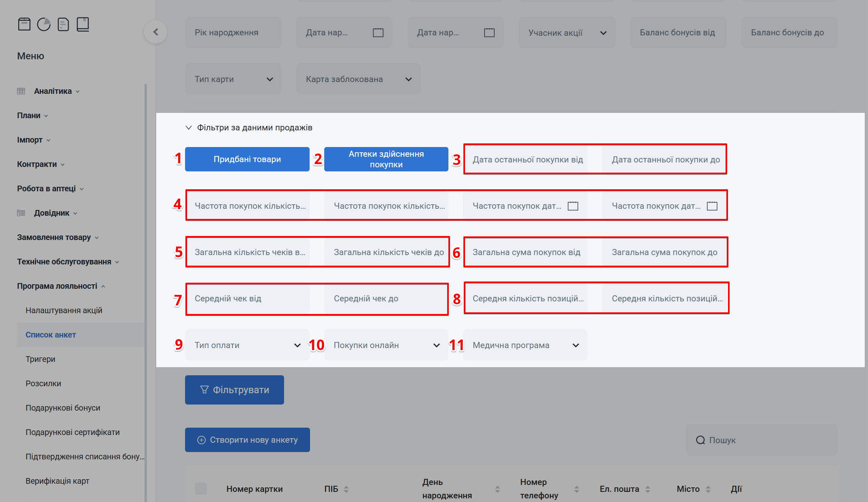Click the bookmarked book icon in sidebar

[x=83, y=24]
